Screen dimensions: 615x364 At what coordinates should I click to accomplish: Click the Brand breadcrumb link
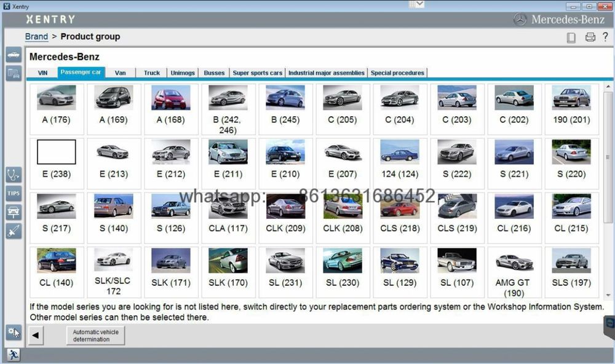(x=36, y=36)
